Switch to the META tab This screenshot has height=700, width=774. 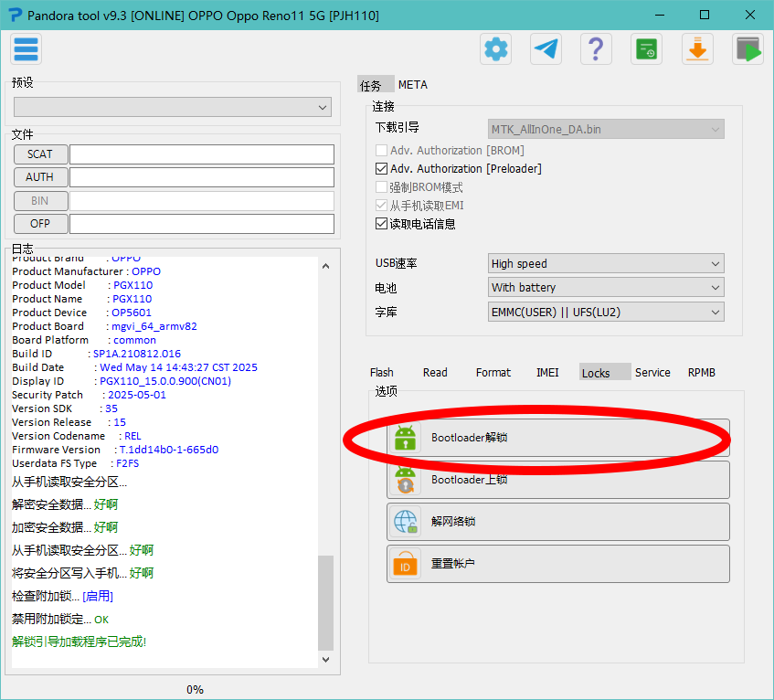(413, 85)
